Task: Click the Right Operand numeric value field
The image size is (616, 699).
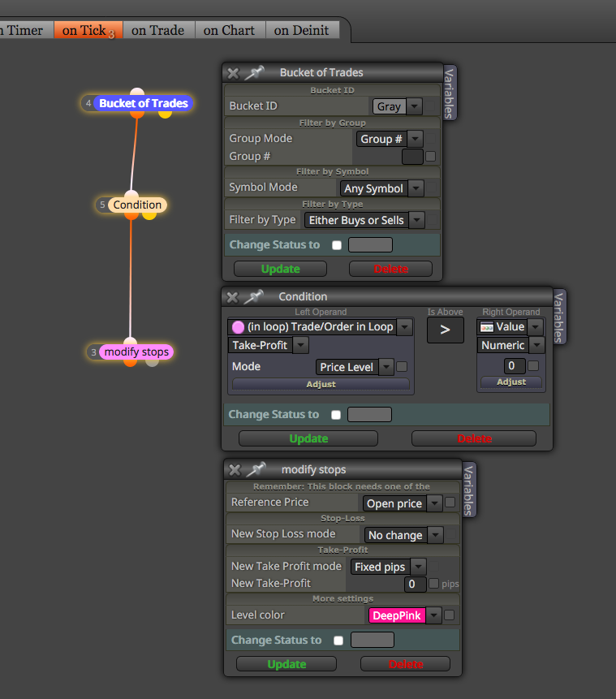Action: [515, 366]
